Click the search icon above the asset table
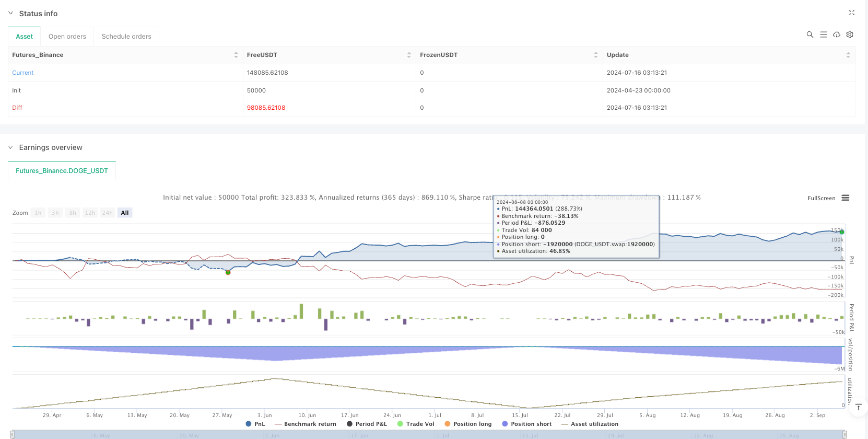The width and height of the screenshot is (868, 439). click(810, 34)
